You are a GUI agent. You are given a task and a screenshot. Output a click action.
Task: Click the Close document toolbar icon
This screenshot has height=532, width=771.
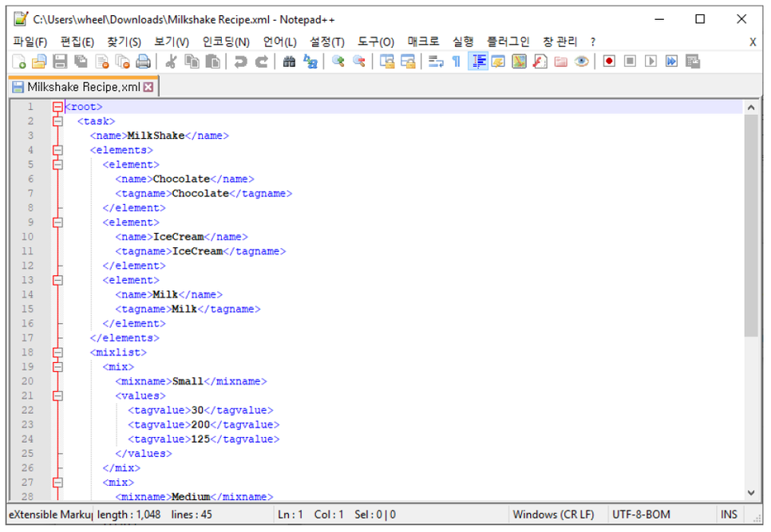pos(102,61)
